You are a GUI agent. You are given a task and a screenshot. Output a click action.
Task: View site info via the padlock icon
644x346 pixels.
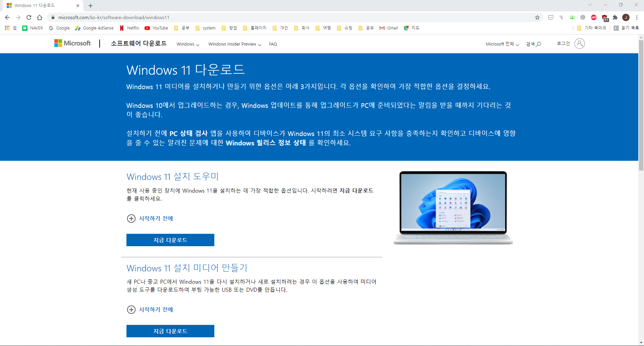(53, 17)
